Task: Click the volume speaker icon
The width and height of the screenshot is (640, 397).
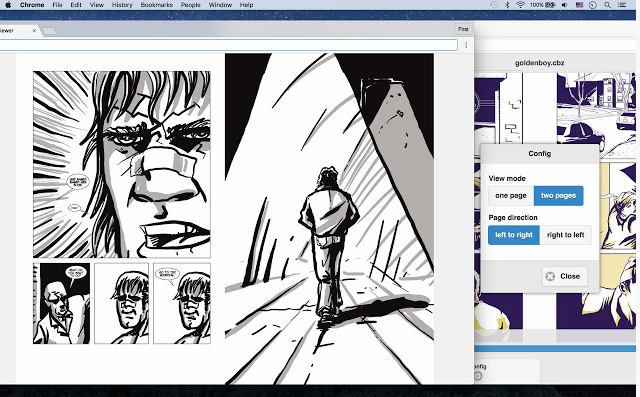Action: 564,5
